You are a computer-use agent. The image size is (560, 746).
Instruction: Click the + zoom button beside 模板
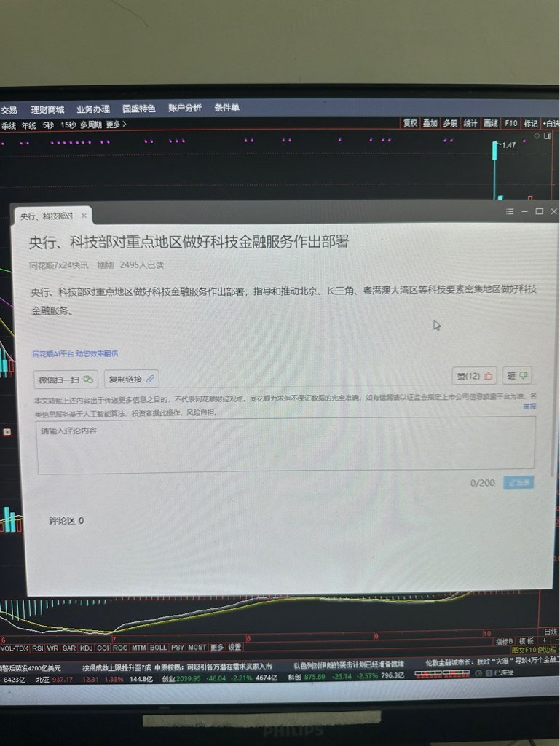point(545,640)
